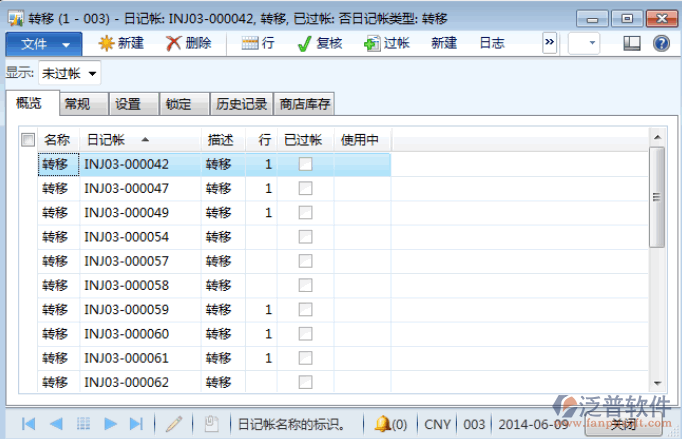Viewport: 682px width, 439px height.
Task: Expand toolbar overflow double-arrow
Action: tap(549, 43)
